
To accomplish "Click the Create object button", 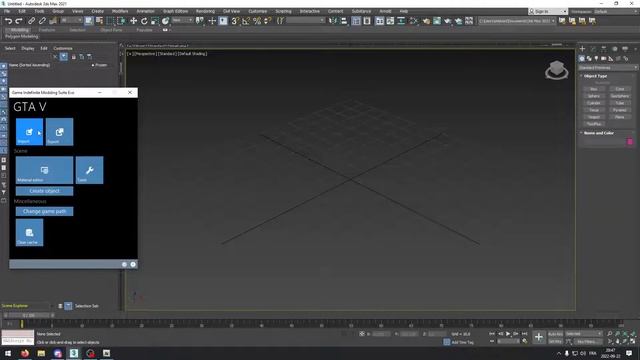I will coord(44,191).
